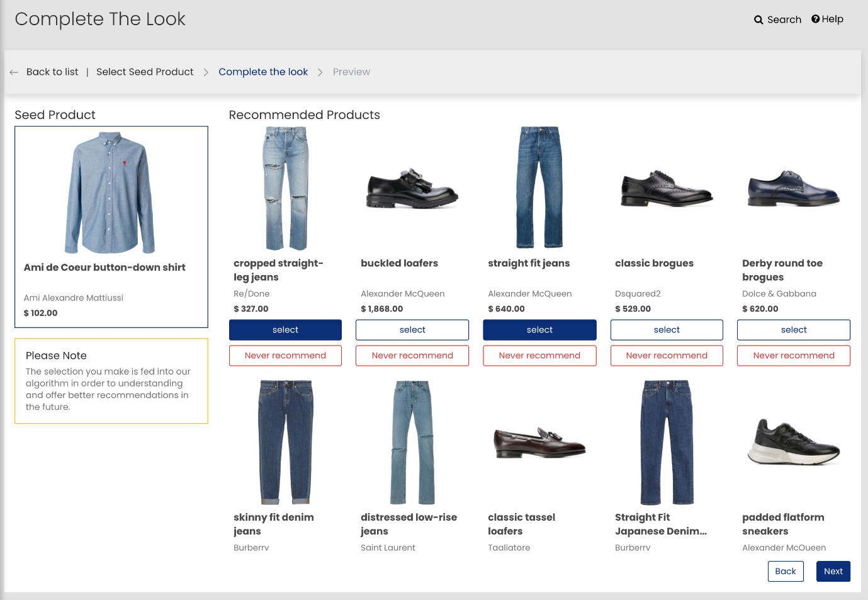This screenshot has height=600, width=868.
Task: Click the Complete The Look page title
Action: point(100,19)
